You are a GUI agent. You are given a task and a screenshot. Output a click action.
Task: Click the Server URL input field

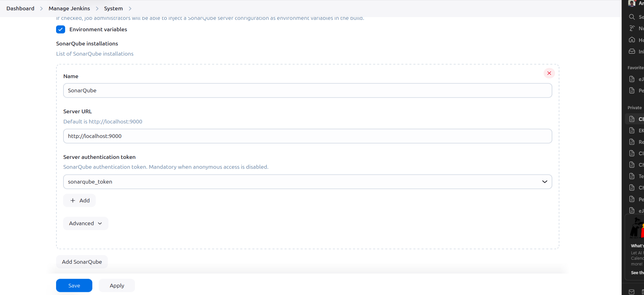tap(308, 136)
